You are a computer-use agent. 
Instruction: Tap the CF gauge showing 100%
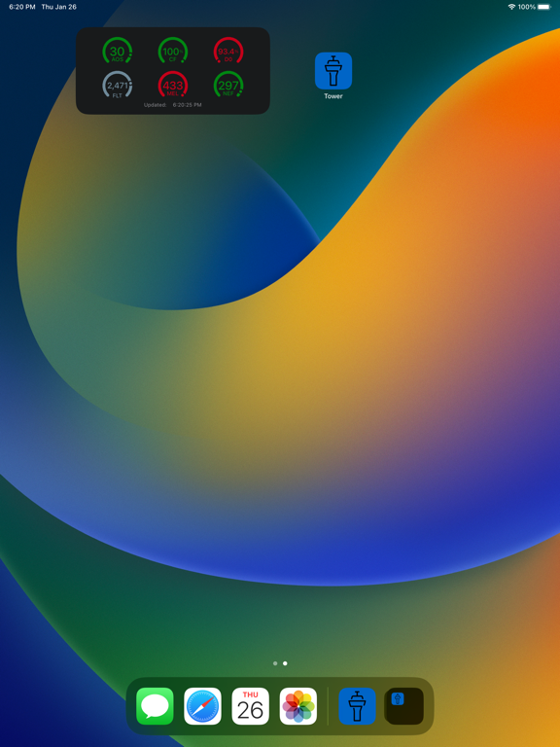[x=173, y=52]
